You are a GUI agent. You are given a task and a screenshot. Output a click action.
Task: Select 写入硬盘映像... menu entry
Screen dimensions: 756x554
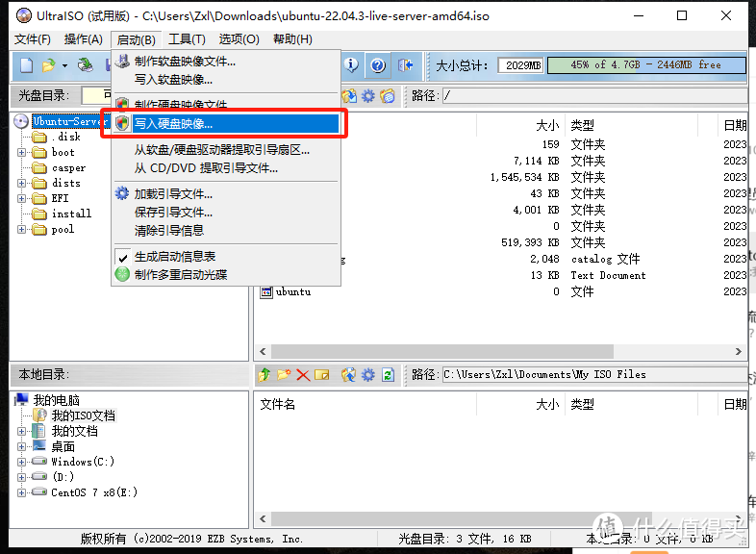tap(173, 124)
